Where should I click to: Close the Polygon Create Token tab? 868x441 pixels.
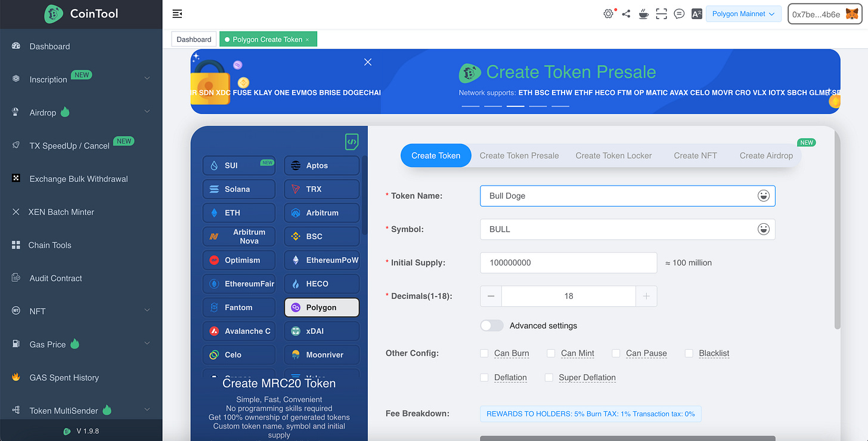(x=308, y=39)
